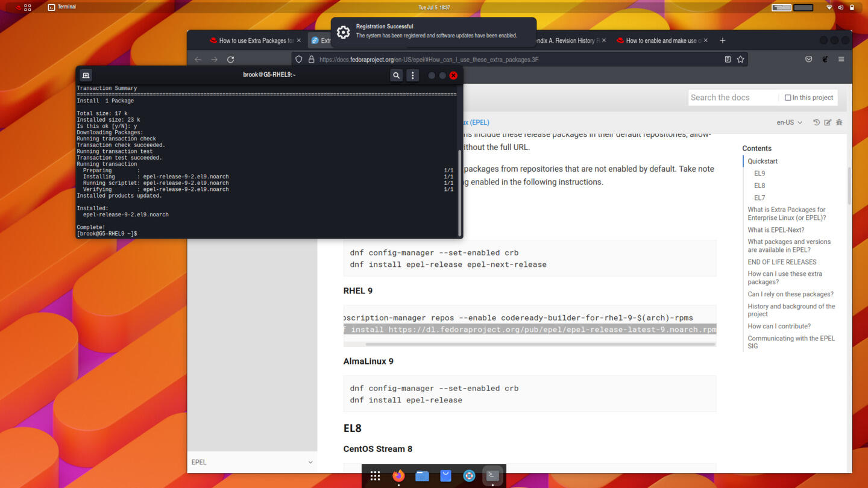This screenshot has width=868, height=488.
Task: Toggle reader view in Firefox address bar
Action: point(728,60)
